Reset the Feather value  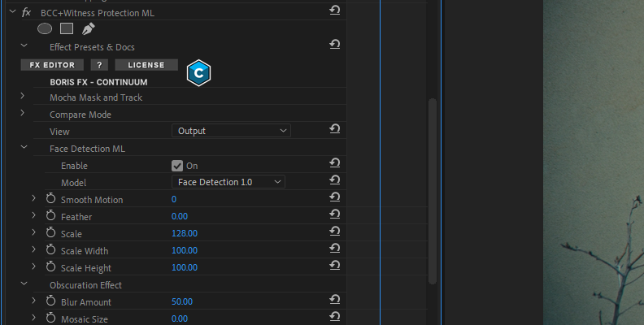[335, 214]
